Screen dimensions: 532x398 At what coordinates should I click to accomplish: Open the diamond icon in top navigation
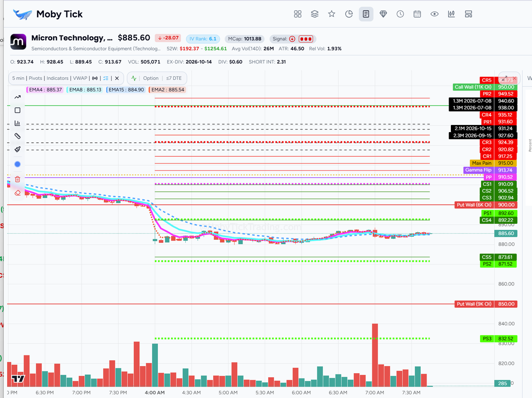coord(383,14)
